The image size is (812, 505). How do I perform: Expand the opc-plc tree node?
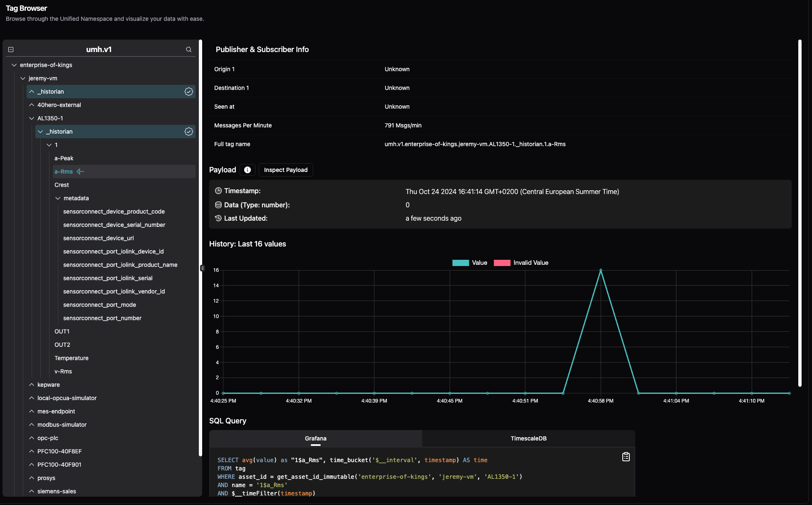32,438
